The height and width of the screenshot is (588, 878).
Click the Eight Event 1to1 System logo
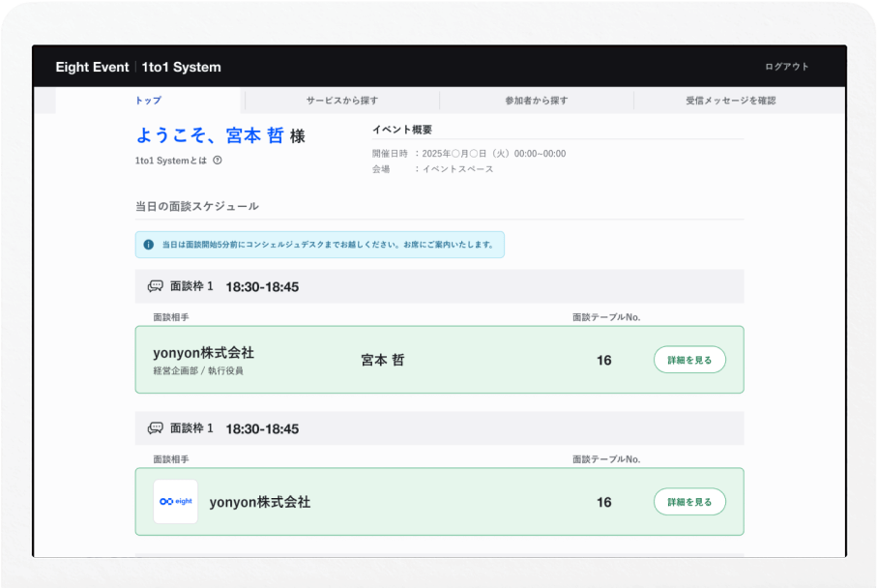[138, 67]
